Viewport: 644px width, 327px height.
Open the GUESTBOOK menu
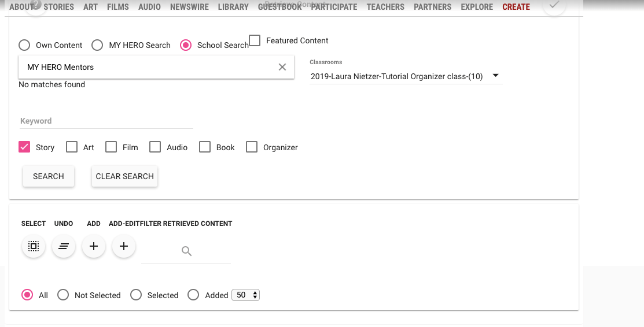(279, 7)
